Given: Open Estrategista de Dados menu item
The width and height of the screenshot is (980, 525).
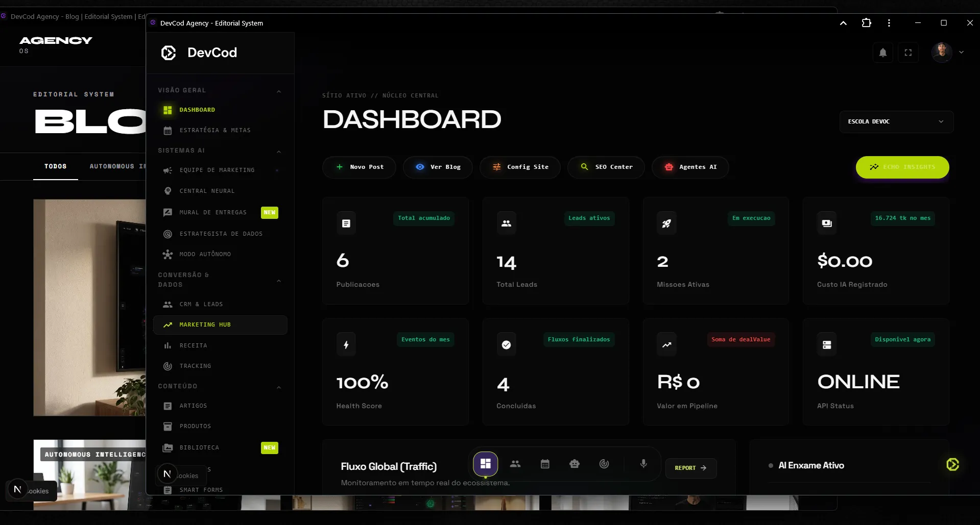Looking at the screenshot, I should [220, 234].
